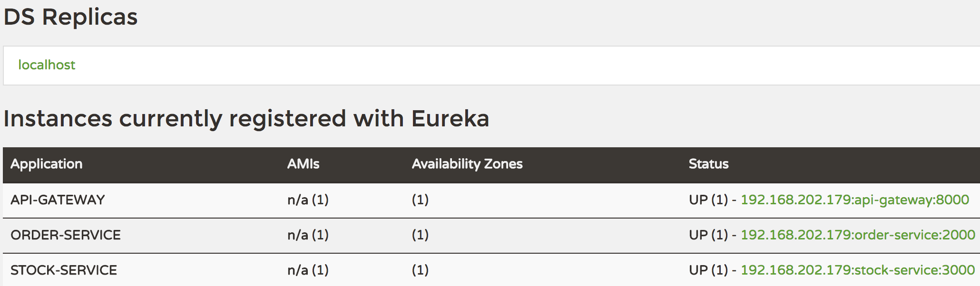Click the localhost replica link
Screen dimensions: 980x286
tap(47, 65)
